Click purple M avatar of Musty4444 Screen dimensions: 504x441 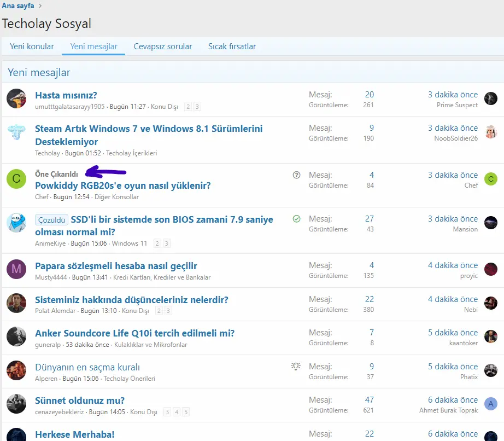(16, 269)
